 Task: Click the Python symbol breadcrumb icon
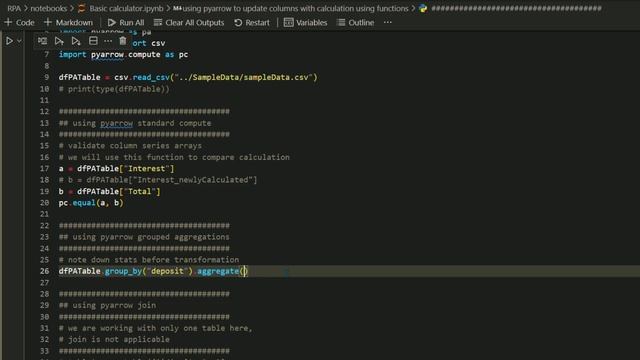(423, 8)
